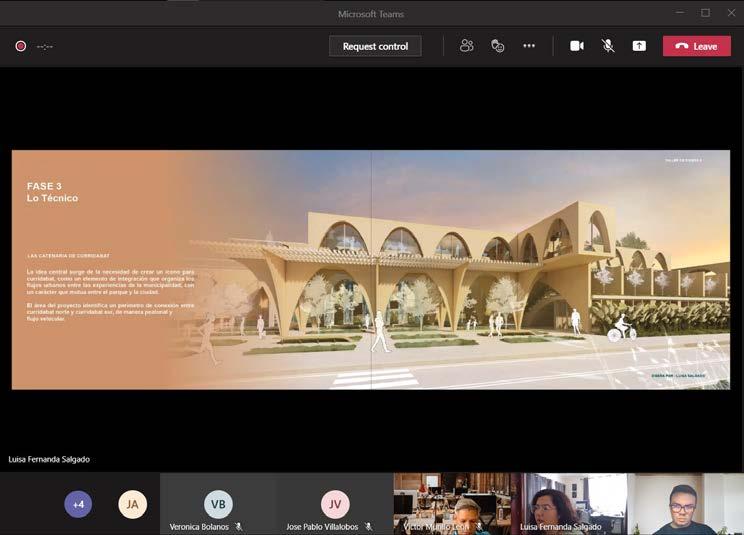Click the Microsoft Teams title text

(371, 14)
